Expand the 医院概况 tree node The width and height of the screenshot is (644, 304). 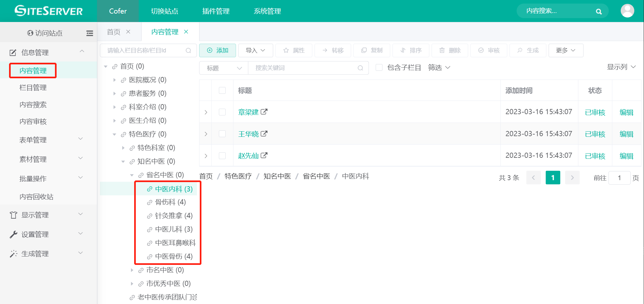115,80
